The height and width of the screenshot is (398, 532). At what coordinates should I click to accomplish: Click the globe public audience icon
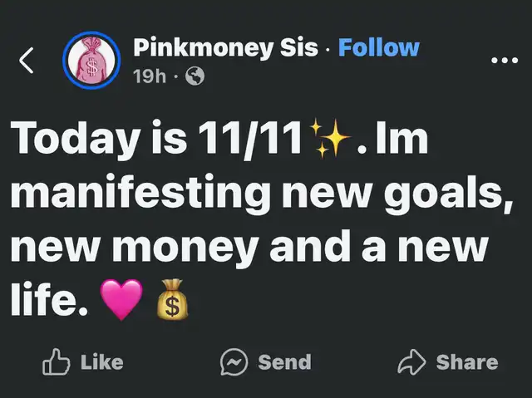pyautogui.click(x=195, y=76)
